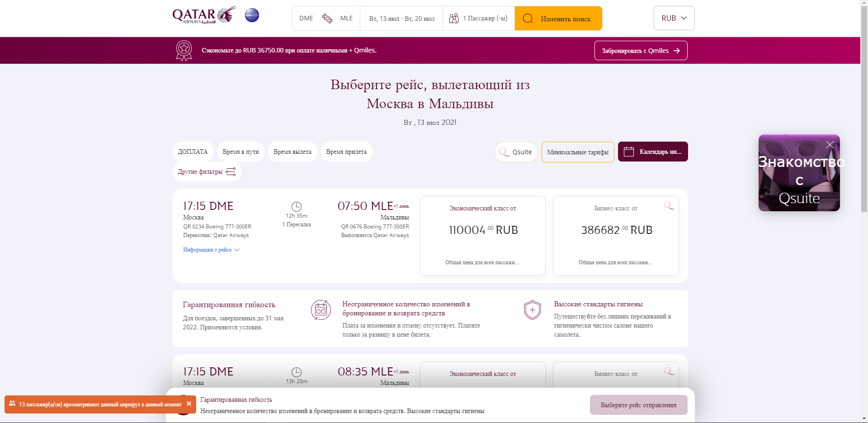Viewport: 868px width, 423px height.
Task: Click Общая цена text under economy fare
Action: click(482, 262)
